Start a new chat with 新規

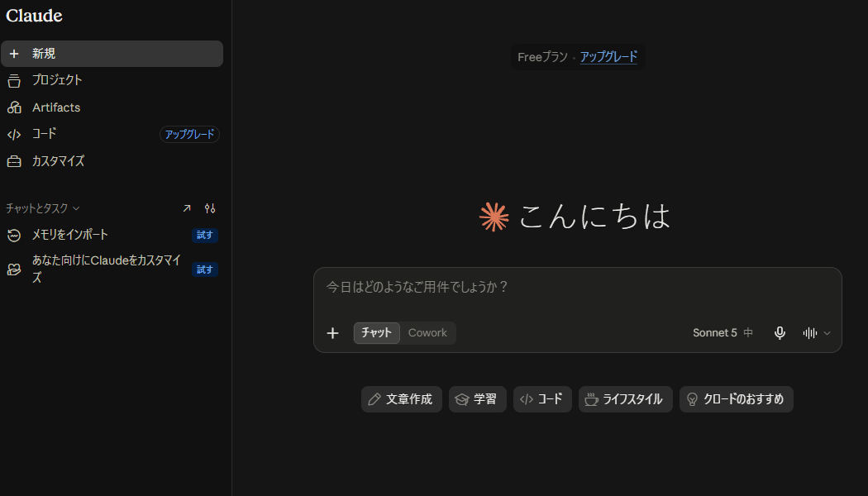pyautogui.click(x=112, y=54)
